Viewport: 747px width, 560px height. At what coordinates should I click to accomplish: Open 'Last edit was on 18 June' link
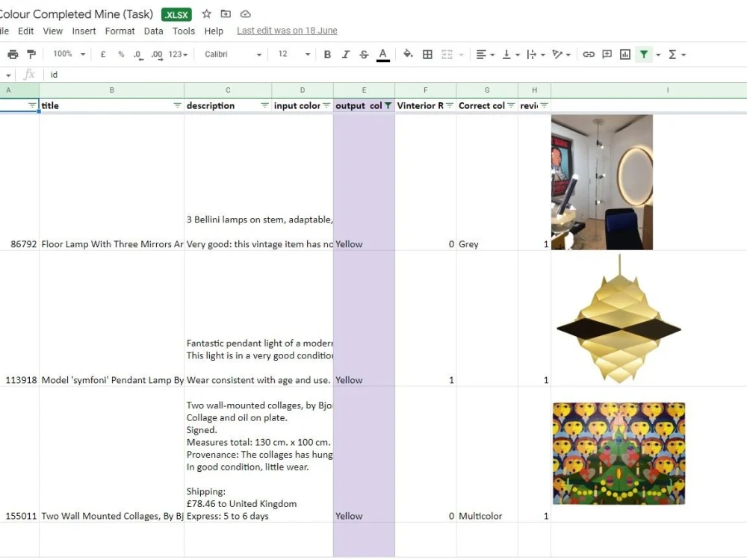[x=287, y=31]
